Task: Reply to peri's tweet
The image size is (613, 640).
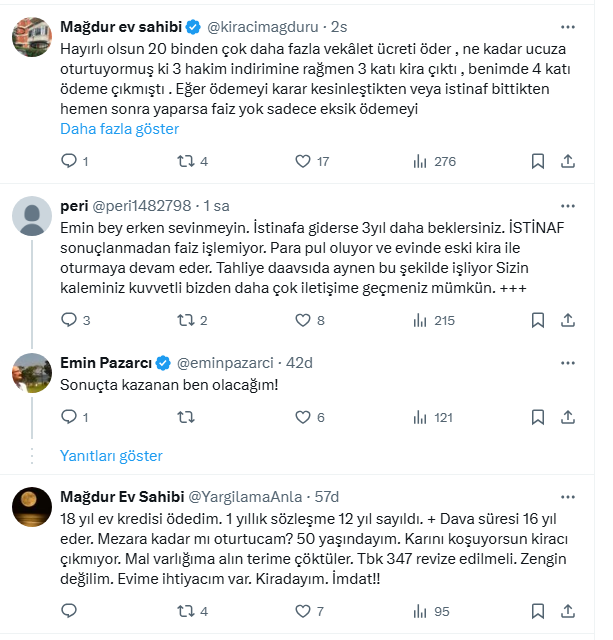Action: pos(69,321)
